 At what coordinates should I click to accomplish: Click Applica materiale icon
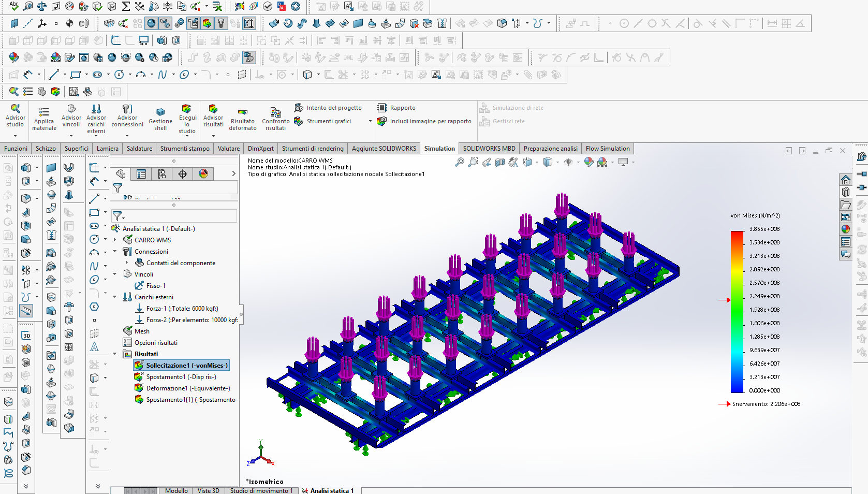pos(44,112)
